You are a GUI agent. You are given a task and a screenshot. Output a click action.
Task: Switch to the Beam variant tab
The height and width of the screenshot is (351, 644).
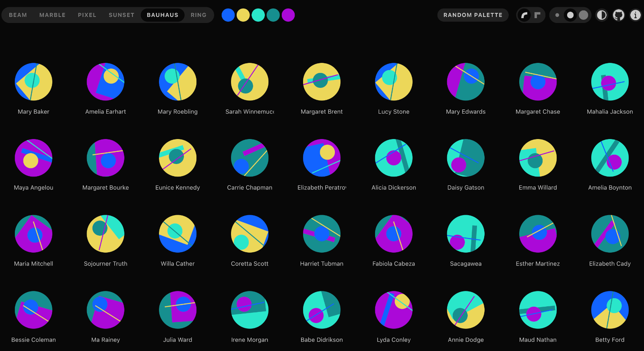pos(18,15)
